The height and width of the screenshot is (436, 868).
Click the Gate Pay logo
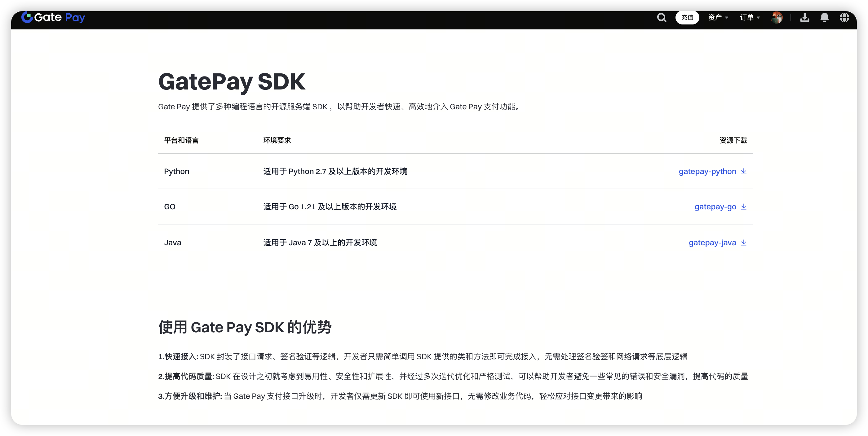[x=53, y=17]
